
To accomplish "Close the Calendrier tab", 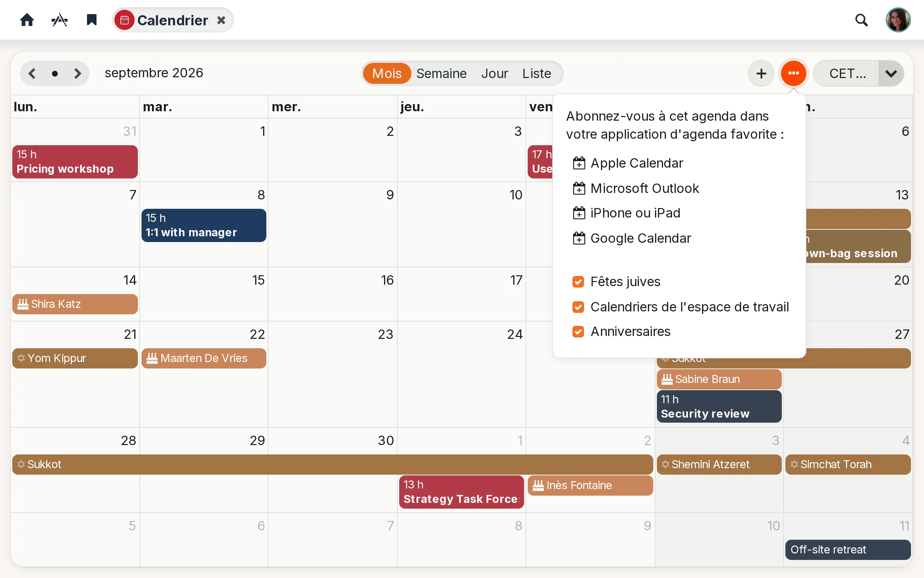I will click(221, 20).
